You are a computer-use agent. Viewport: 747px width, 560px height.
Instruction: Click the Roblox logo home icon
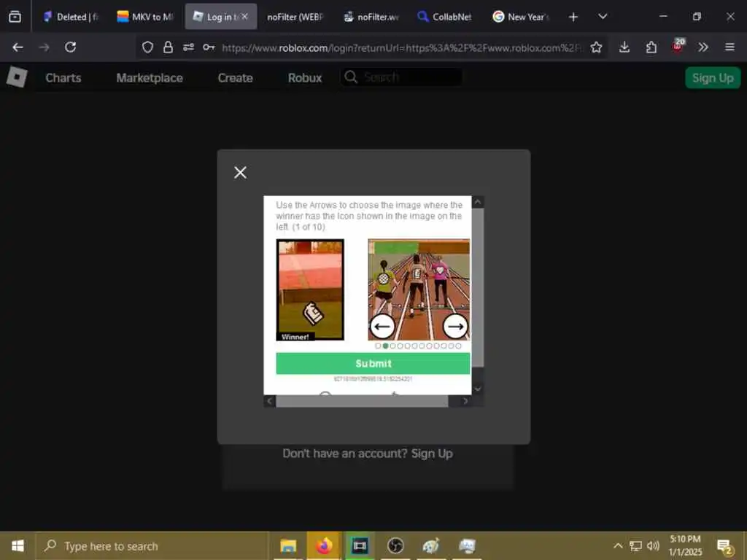pos(17,77)
